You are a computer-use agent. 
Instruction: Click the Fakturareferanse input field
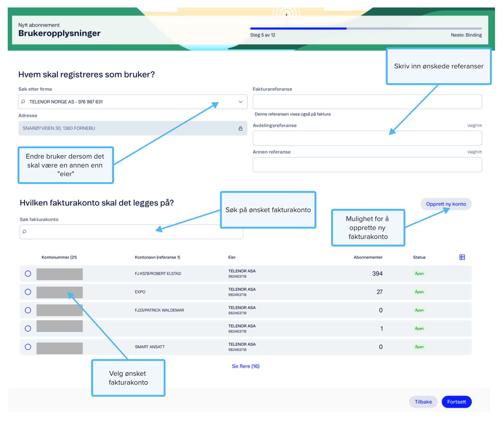tap(367, 102)
